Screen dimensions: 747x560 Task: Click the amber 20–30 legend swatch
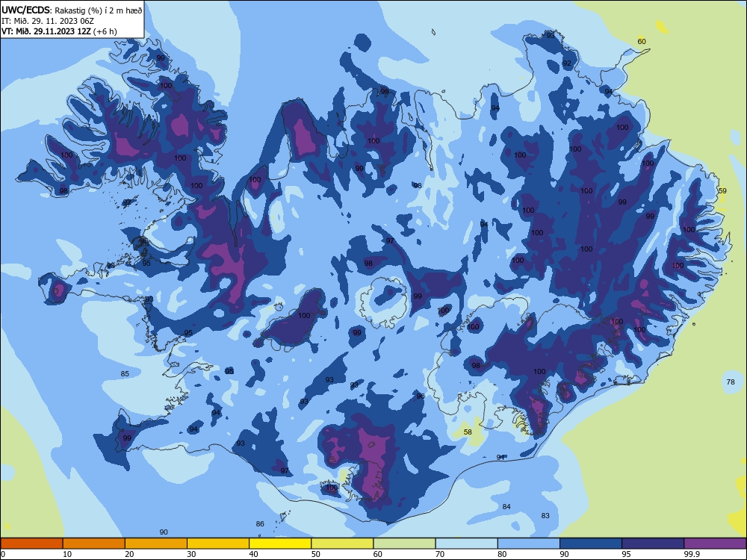point(156,544)
